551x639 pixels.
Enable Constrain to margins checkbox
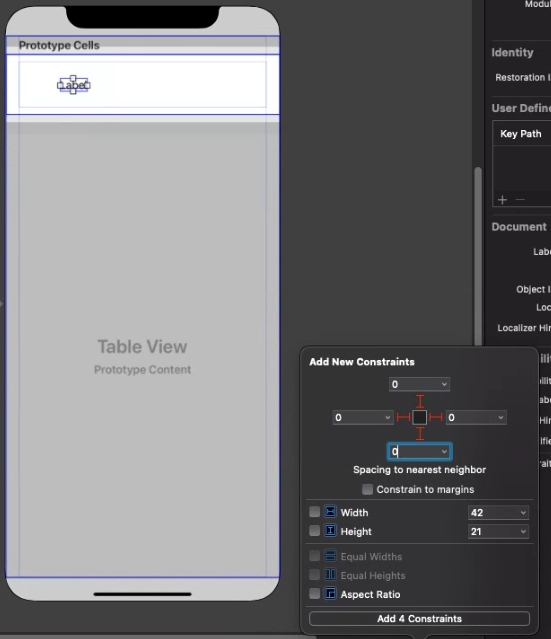(367, 489)
